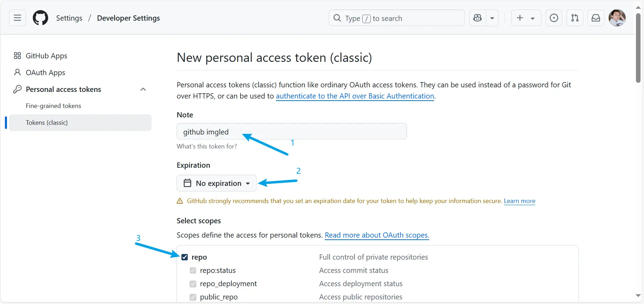This screenshot has width=644, height=304.
Task: Click the Learn more expiration link
Action: (519, 201)
